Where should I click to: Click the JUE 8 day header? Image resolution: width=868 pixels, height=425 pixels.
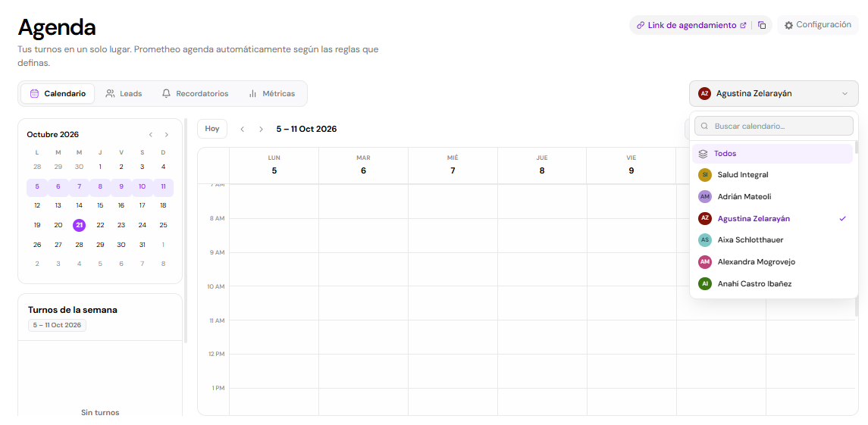coord(542,165)
